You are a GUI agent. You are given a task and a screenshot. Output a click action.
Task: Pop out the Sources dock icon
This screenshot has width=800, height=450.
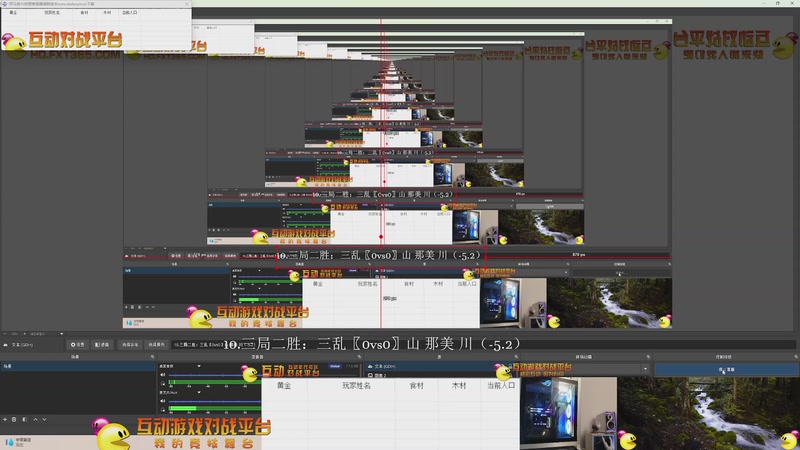(516, 357)
